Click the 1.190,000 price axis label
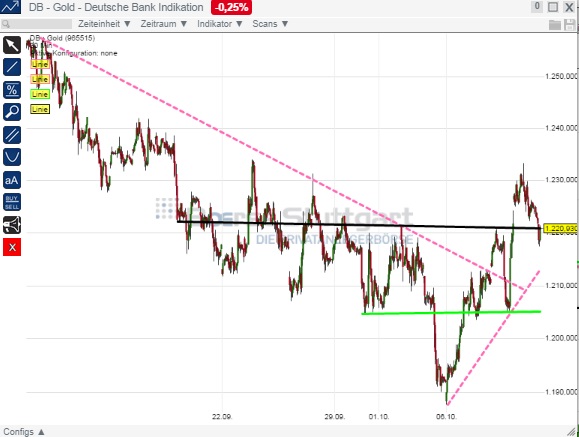 pyautogui.click(x=561, y=392)
